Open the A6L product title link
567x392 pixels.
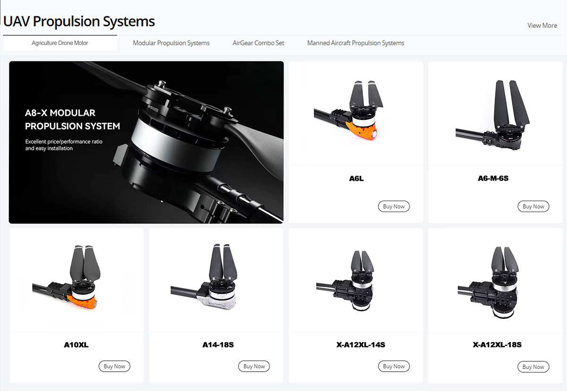tap(356, 179)
